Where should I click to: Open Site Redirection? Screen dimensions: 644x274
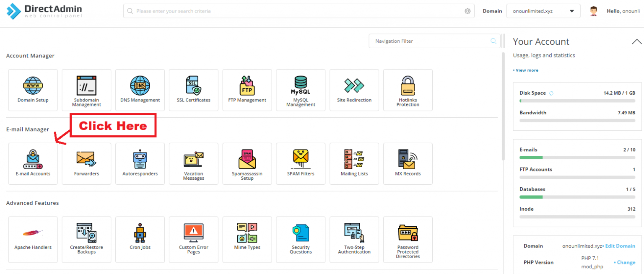[x=354, y=90]
